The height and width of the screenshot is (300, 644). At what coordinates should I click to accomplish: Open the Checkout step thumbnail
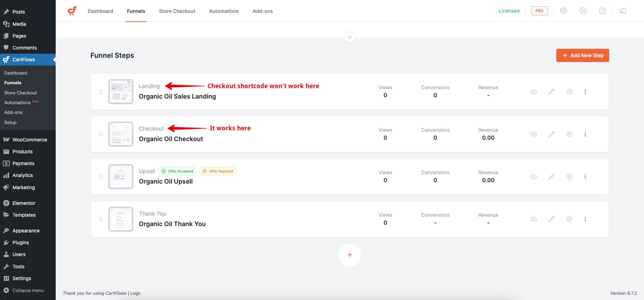pyautogui.click(x=121, y=134)
